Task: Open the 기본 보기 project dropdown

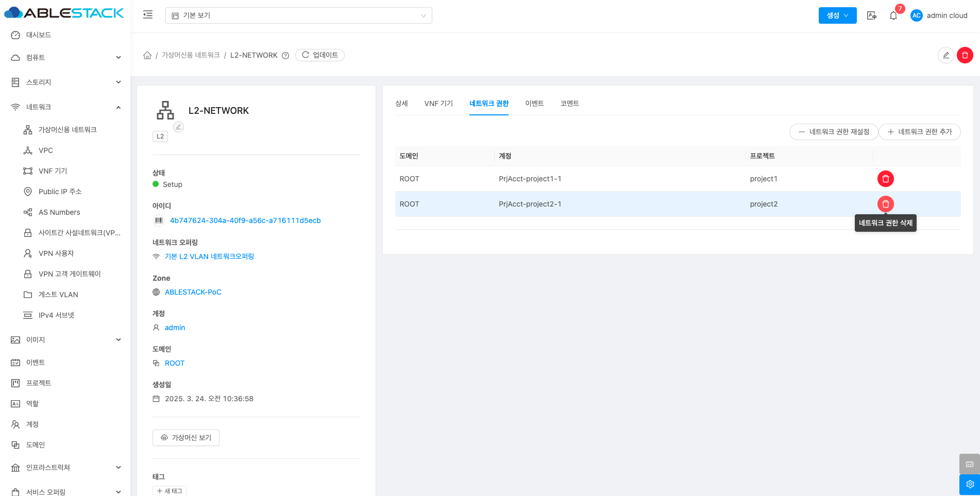Action: click(x=298, y=15)
